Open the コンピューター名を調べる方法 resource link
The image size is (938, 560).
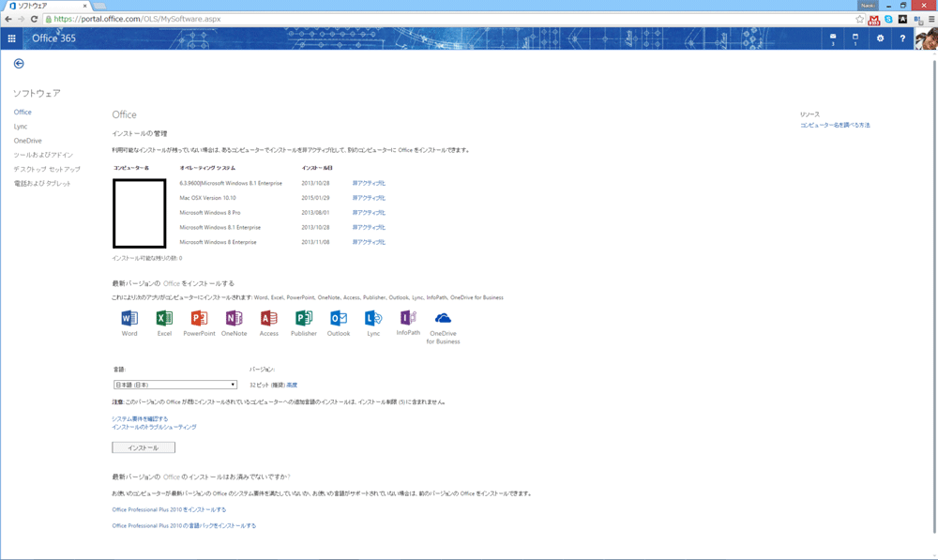pos(835,125)
